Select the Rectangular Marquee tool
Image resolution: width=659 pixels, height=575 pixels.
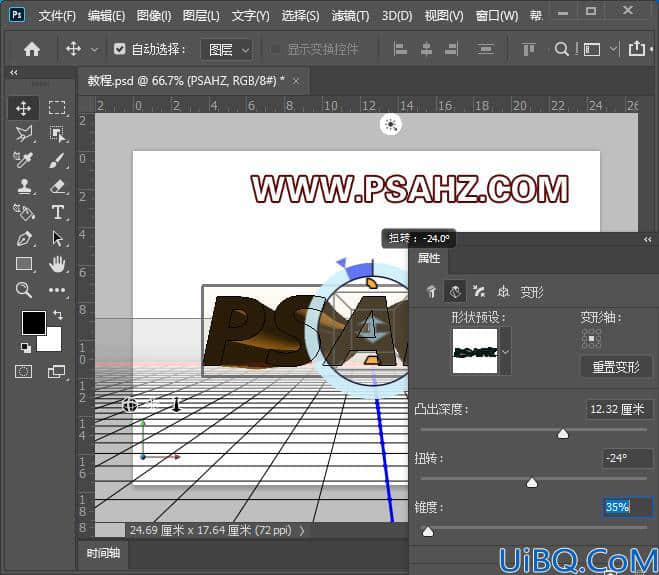[57, 108]
